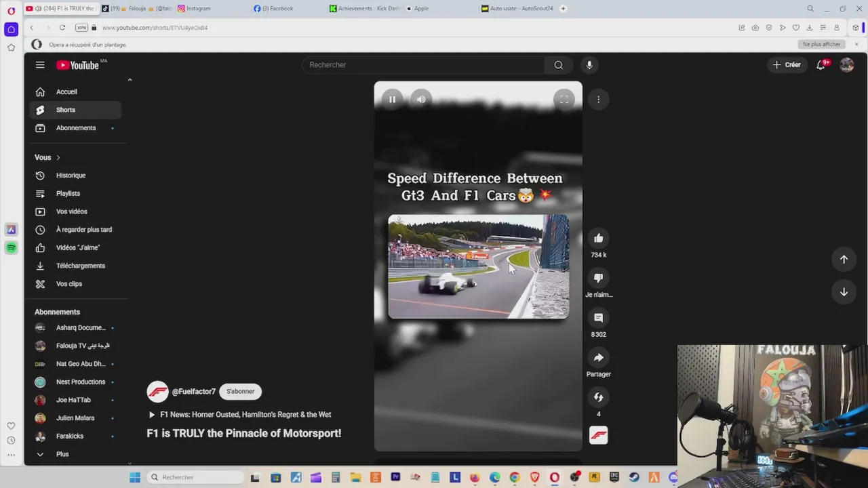Open Chrome from the taskbar
This screenshot has width=868, height=488.
coord(515,477)
